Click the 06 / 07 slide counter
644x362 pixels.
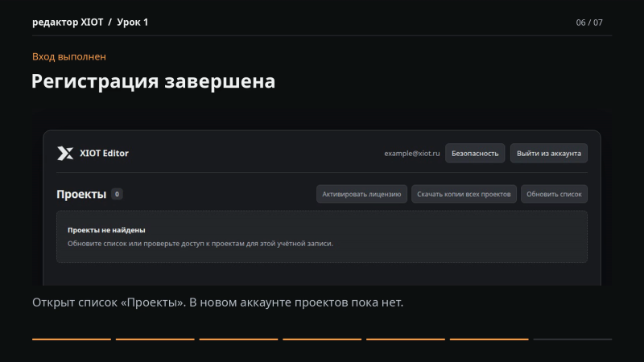point(589,23)
